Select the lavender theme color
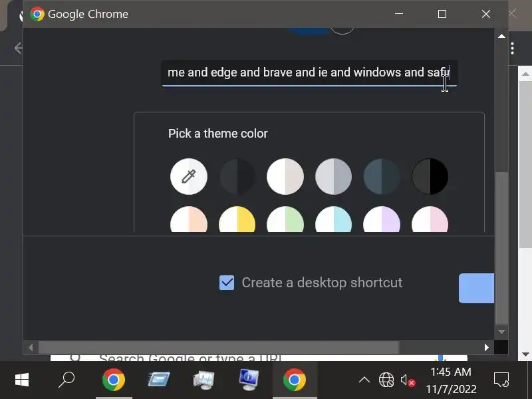532x399 pixels. tap(381, 219)
